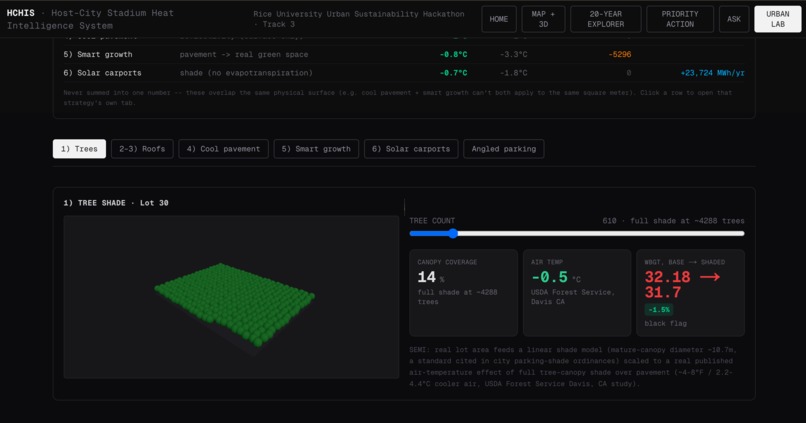Go to 20-YEAR EXPLORER

606,19
